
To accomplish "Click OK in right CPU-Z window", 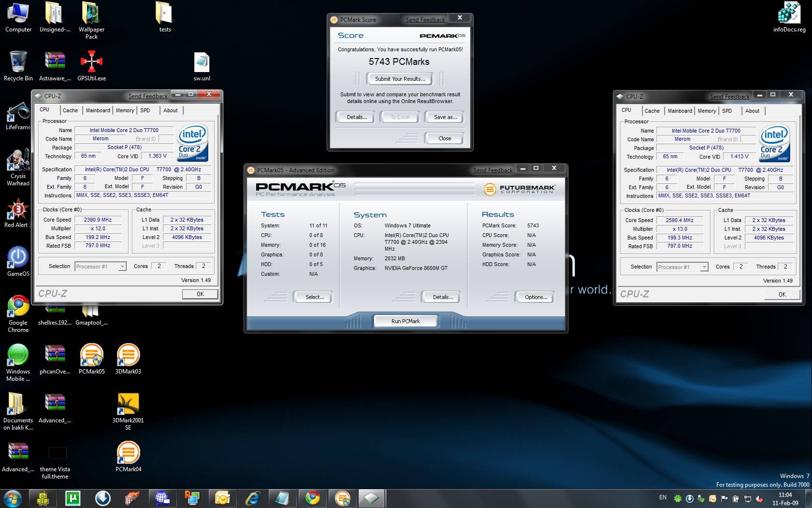I will 782,295.
